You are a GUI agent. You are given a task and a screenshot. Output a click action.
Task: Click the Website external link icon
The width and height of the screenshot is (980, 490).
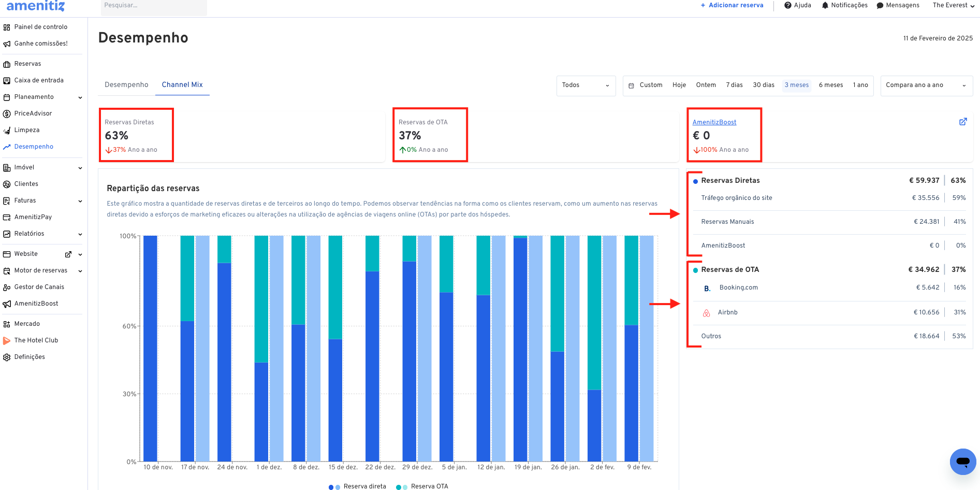coord(68,254)
